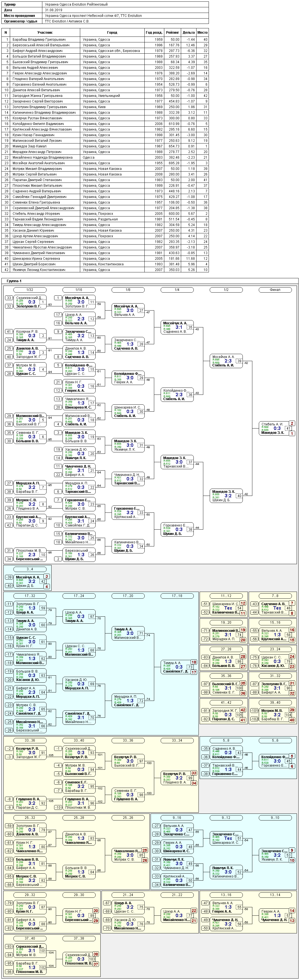The image size is (300, 980).
Task: Click the '13...14' bracket header
Action: pos(275,895)
